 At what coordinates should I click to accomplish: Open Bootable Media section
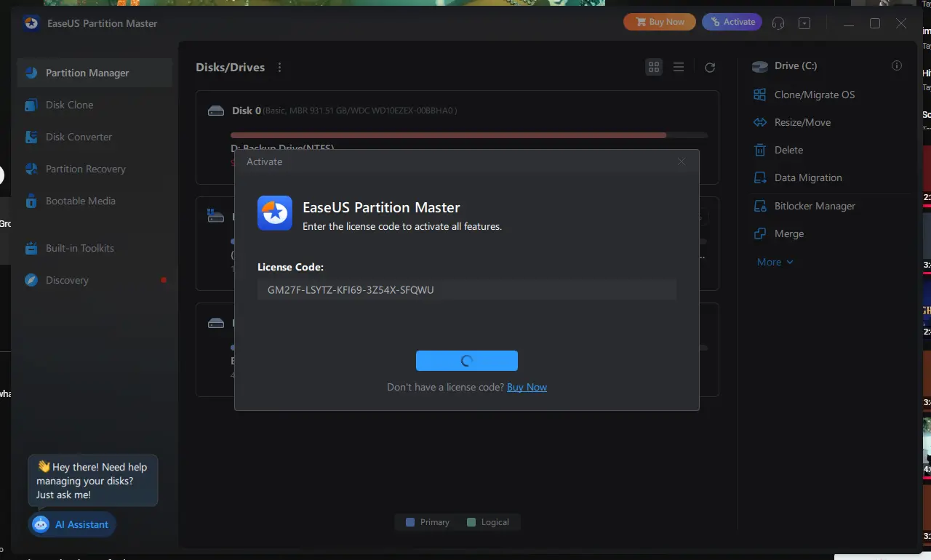[x=95, y=201]
